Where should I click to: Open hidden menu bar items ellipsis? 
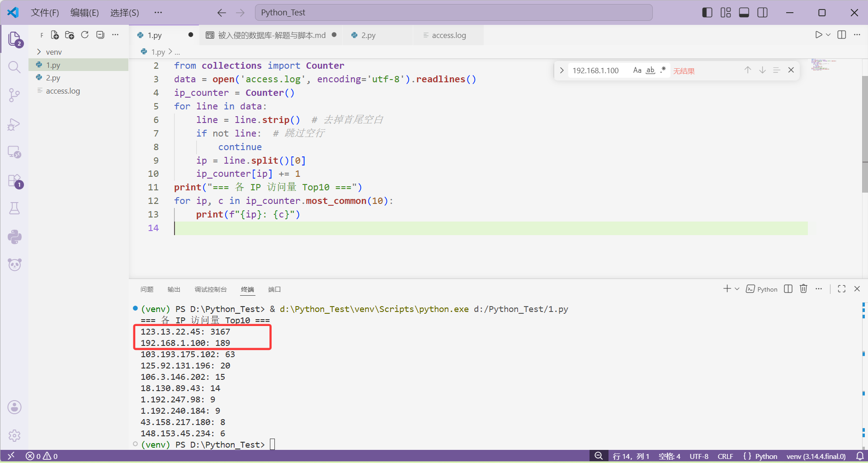(158, 13)
